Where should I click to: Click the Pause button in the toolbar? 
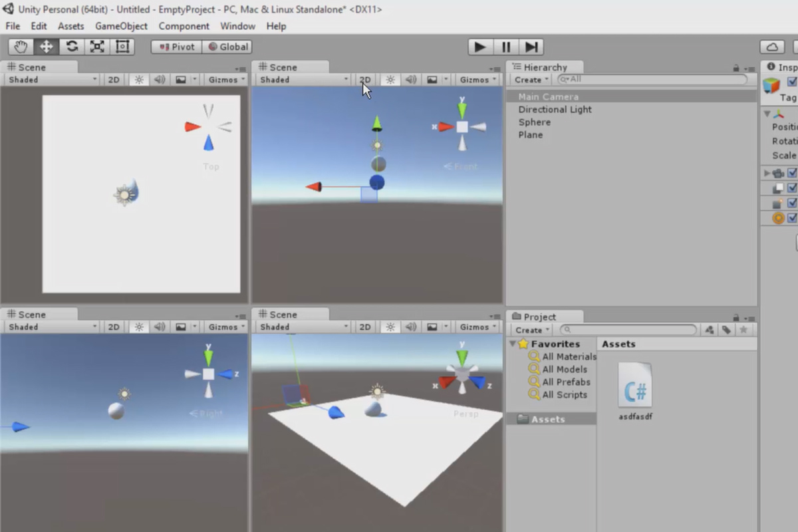505,47
